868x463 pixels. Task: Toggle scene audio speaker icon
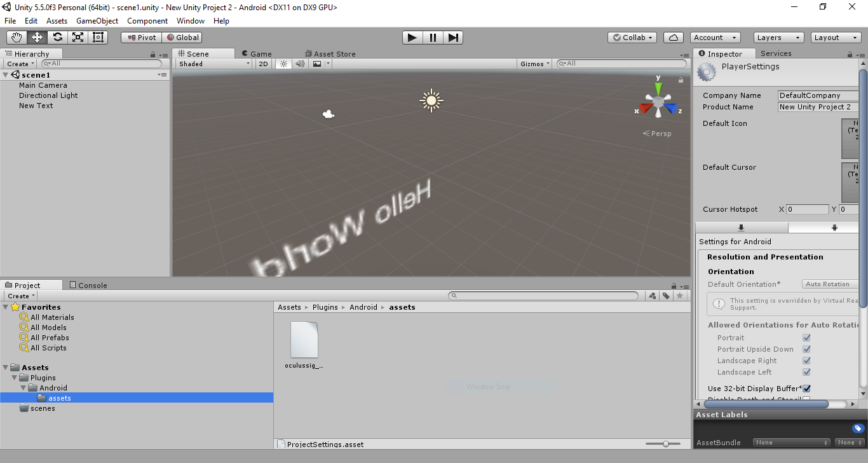pos(300,64)
